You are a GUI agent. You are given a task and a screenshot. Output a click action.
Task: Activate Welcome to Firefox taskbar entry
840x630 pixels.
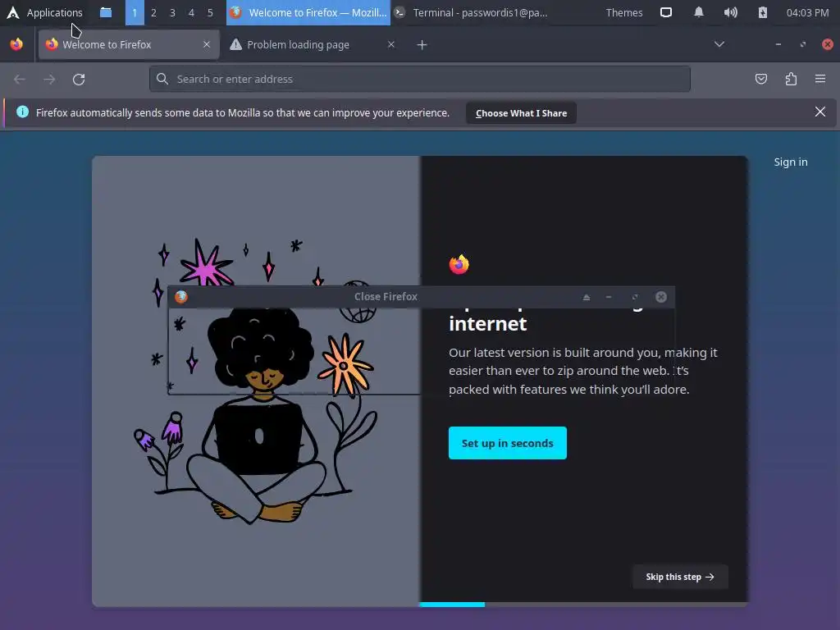pyautogui.click(x=308, y=12)
